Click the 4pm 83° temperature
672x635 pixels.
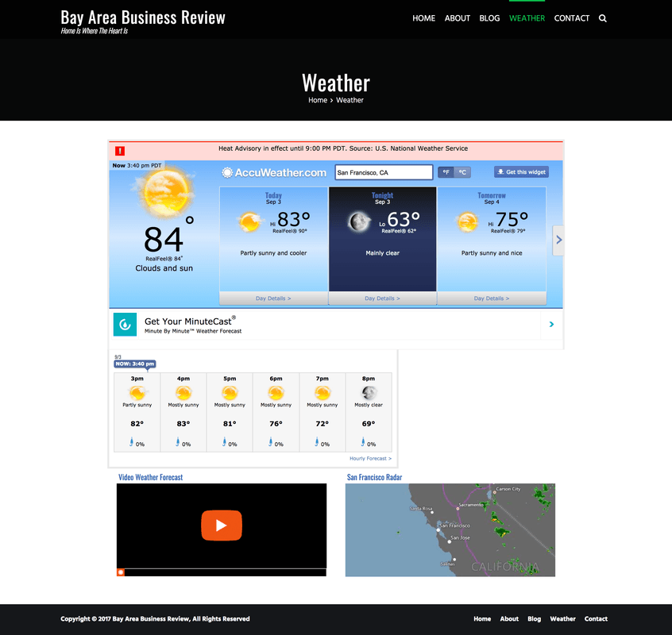pos(183,424)
